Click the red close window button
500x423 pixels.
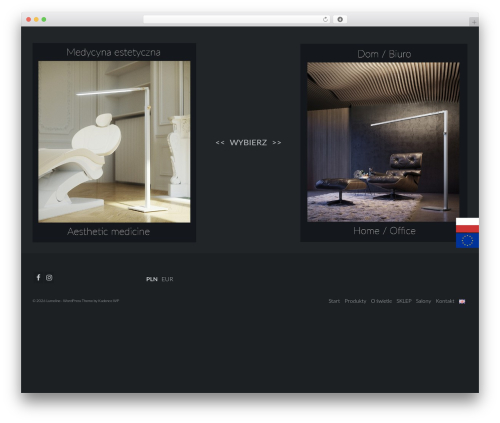(29, 19)
